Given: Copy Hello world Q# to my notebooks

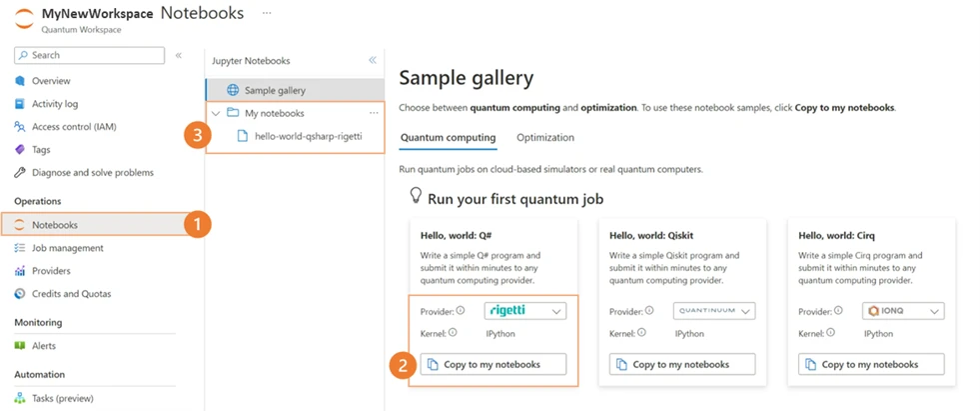Looking at the screenshot, I should pos(493,364).
